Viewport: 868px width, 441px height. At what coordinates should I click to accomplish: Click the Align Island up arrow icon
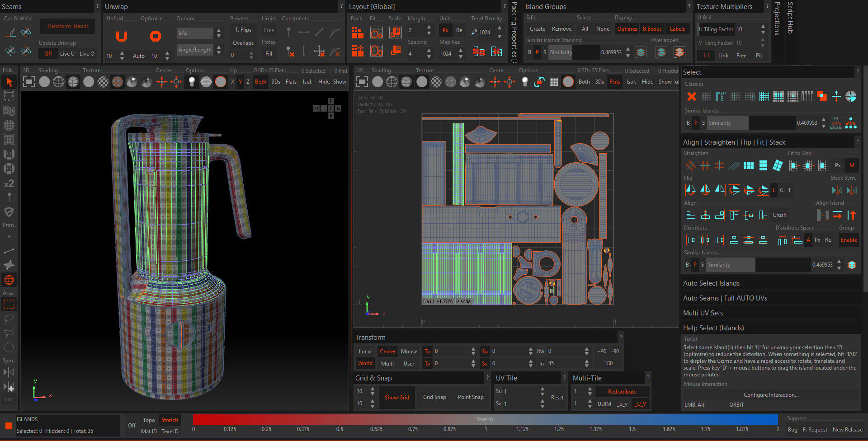pyautogui.click(x=852, y=215)
